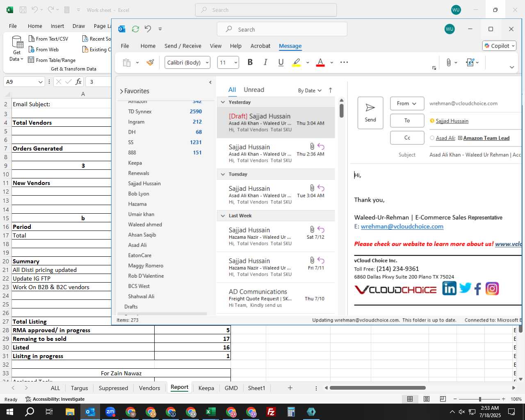
Task: Collapse the Yesterday message group
Action: 223,102
